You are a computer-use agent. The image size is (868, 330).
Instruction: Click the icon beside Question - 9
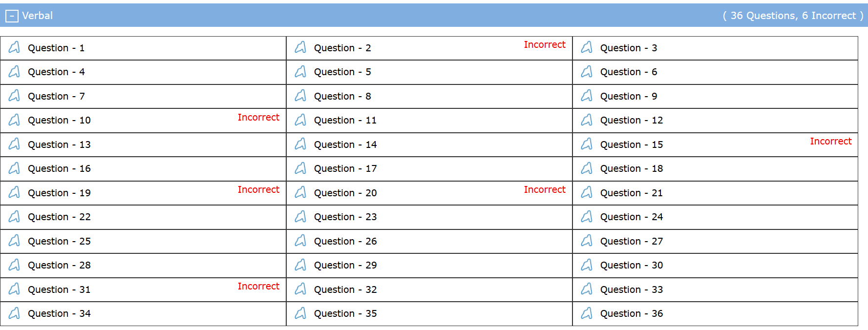587,96
